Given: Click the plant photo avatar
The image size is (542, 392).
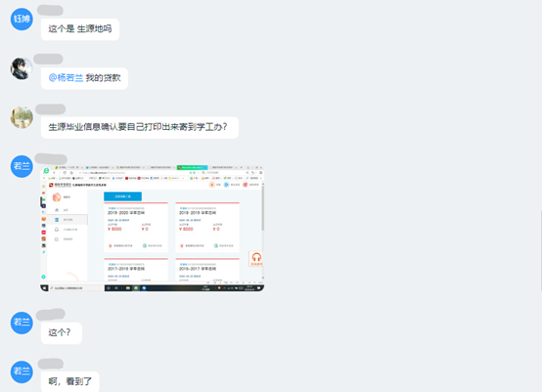Looking at the screenshot, I should [22, 117].
